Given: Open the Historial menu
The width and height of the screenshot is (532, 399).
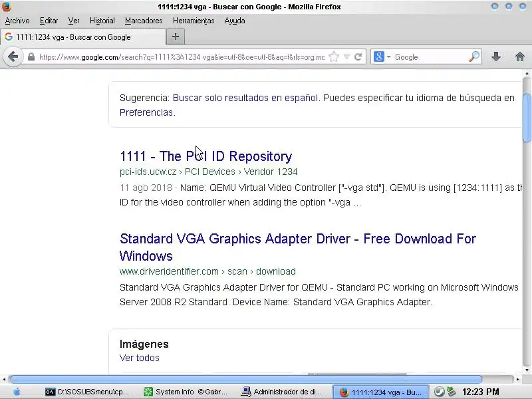Looking at the screenshot, I should [102, 21].
